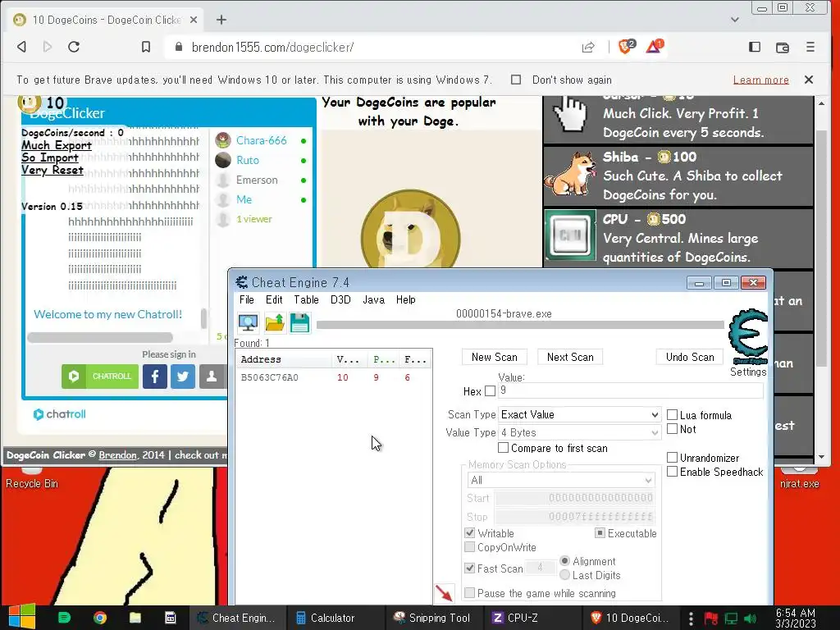Toggle the Not checkbox

[673, 428]
